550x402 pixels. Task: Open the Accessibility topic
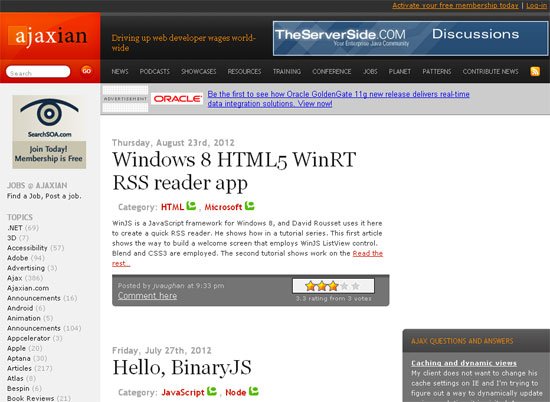(x=27, y=248)
